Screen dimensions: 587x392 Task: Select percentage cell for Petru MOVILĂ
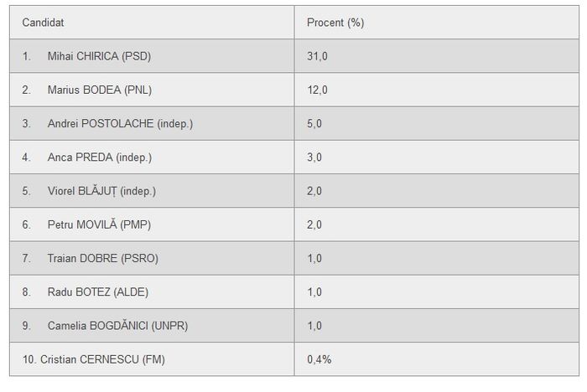click(437, 224)
